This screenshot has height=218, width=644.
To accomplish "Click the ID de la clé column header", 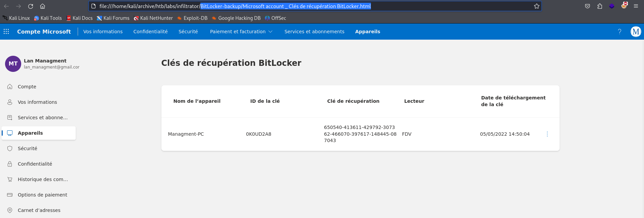I will [265, 101].
